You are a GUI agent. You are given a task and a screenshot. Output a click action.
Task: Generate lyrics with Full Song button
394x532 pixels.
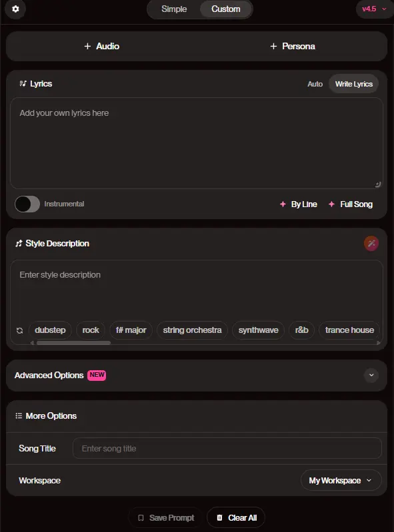(x=351, y=204)
